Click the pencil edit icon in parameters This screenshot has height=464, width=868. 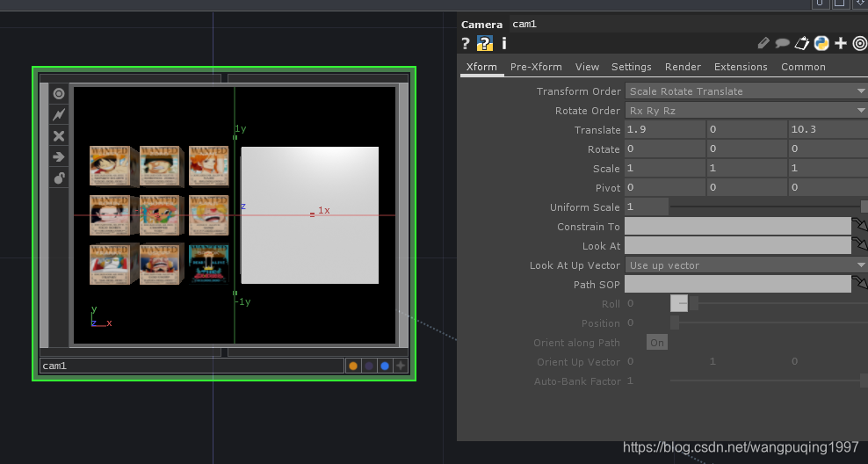pos(763,43)
